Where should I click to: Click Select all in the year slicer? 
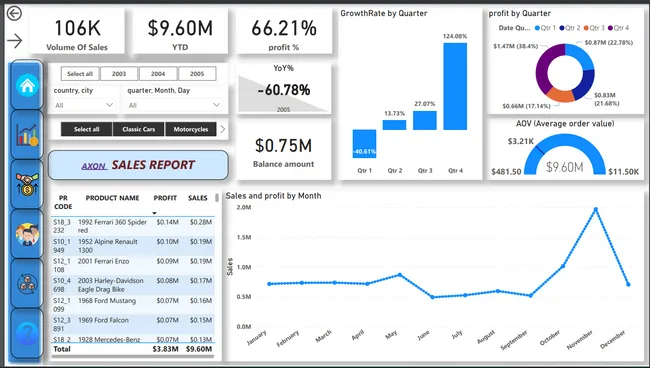[x=80, y=74]
